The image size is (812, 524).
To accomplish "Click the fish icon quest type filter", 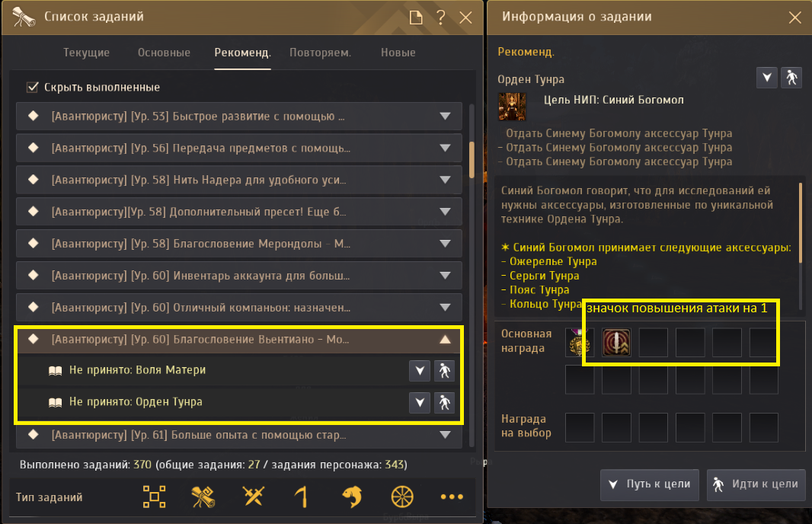I will [x=352, y=497].
